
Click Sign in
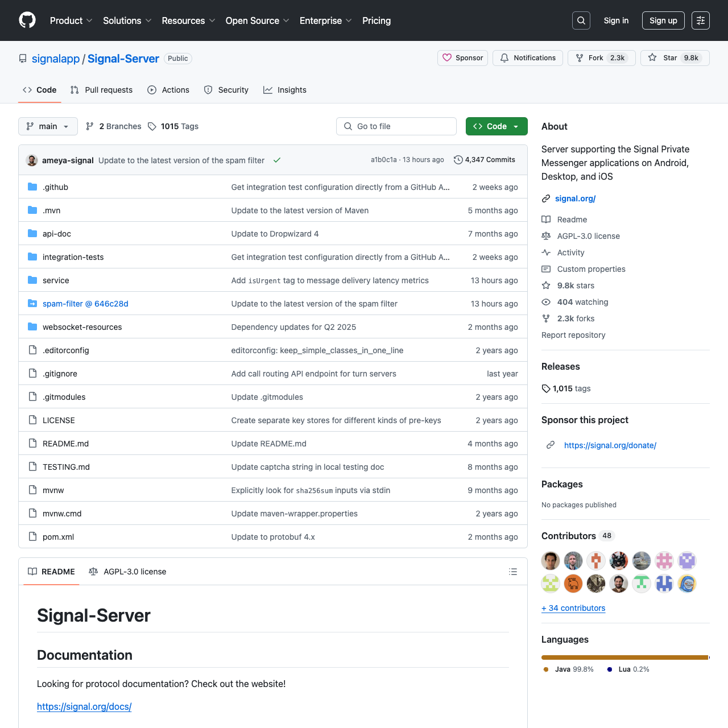[616, 20]
